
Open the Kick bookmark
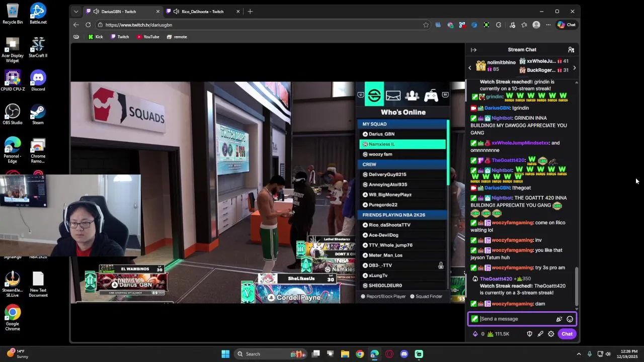[x=96, y=37]
